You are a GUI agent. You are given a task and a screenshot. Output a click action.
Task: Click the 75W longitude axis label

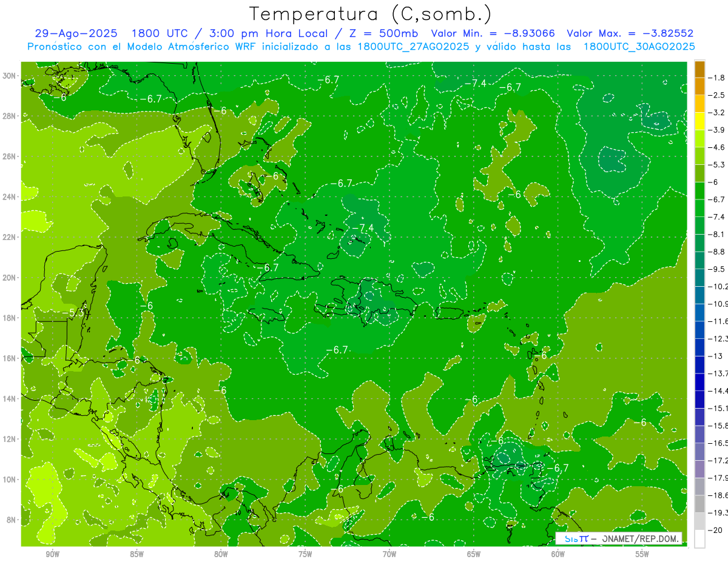[305, 554]
